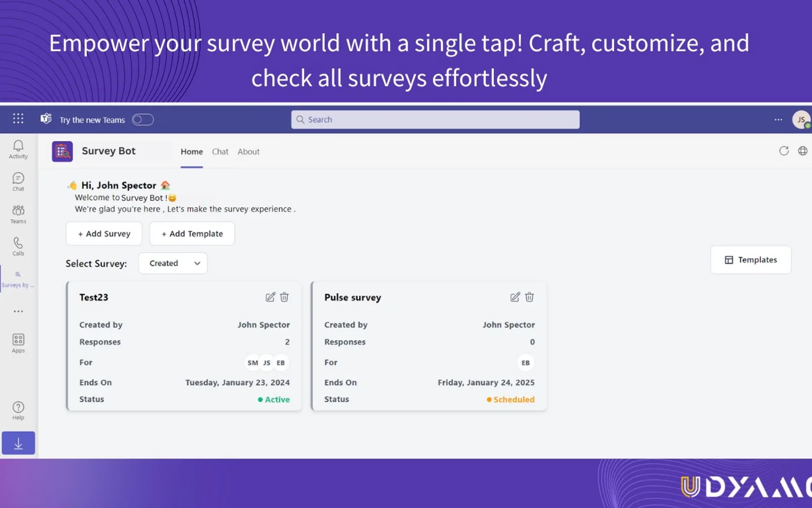Switch to the About tab

[x=249, y=151]
